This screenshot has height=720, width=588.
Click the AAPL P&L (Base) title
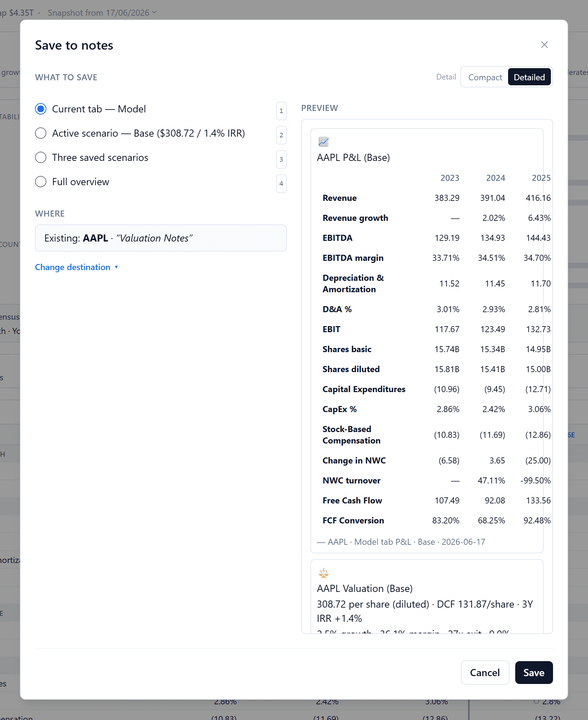pos(353,157)
